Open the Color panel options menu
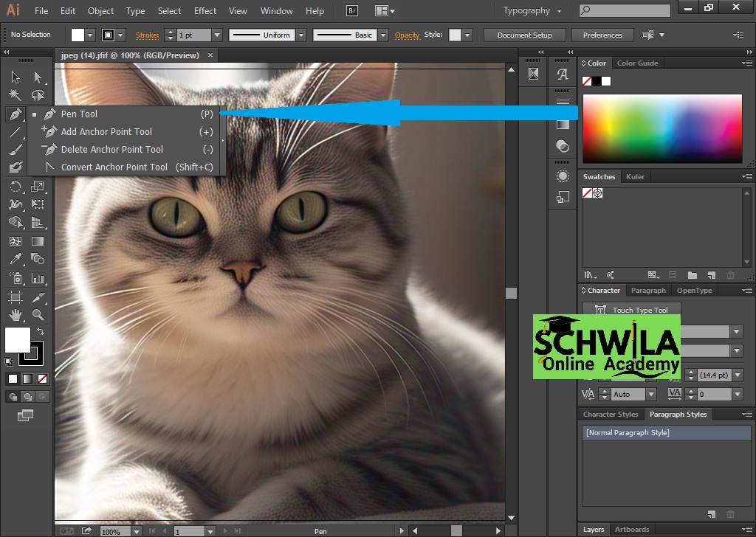This screenshot has height=537, width=756. tap(747, 63)
